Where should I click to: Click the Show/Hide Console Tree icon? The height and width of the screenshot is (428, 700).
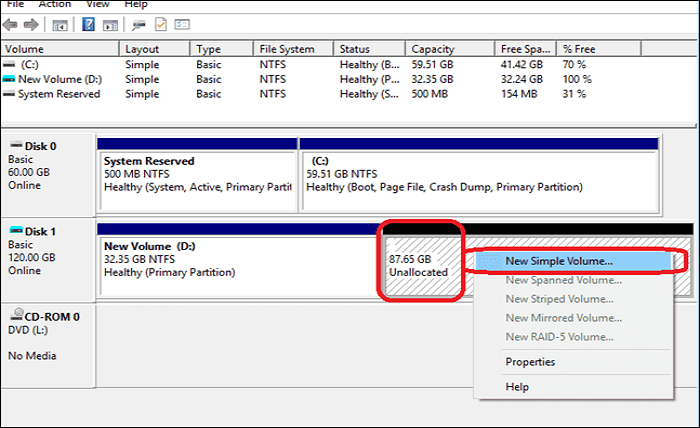click(x=61, y=24)
